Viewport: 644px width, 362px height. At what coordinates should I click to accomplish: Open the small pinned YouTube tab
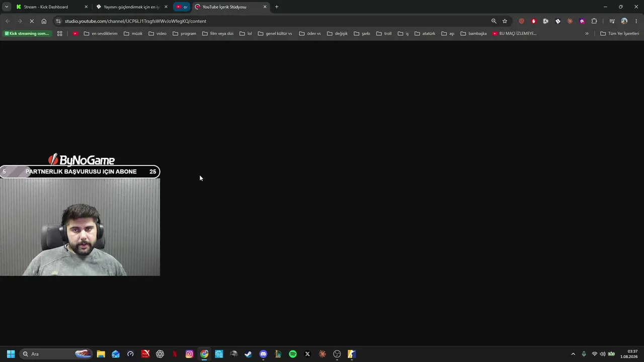point(182,7)
